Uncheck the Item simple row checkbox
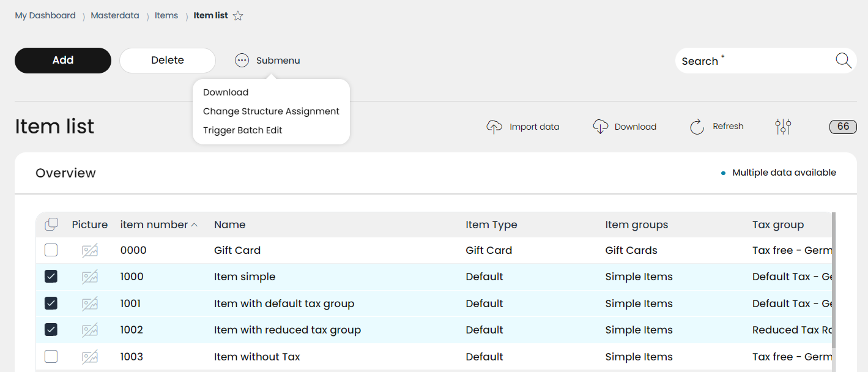 click(51, 277)
